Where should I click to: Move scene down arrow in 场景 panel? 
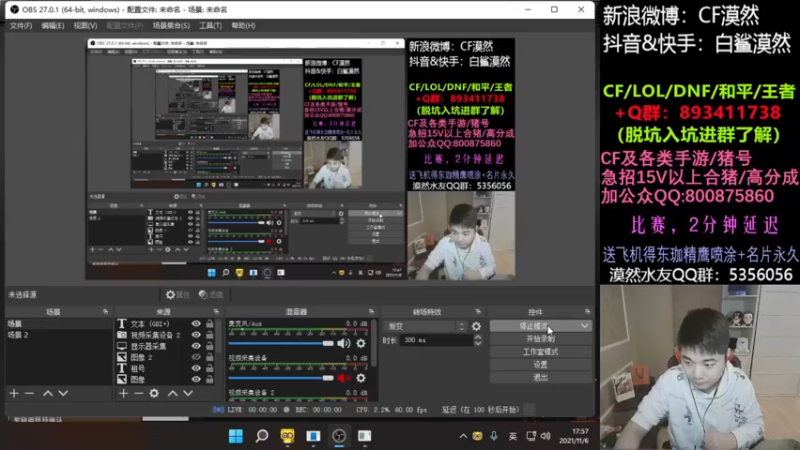(x=63, y=393)
